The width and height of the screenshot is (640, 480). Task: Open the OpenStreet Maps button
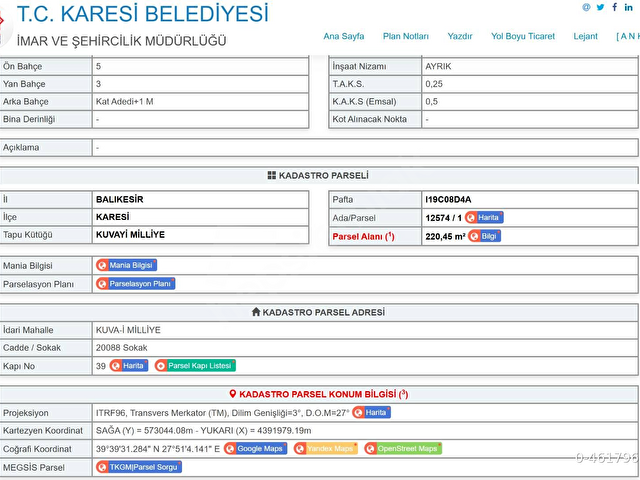[403, 449]
